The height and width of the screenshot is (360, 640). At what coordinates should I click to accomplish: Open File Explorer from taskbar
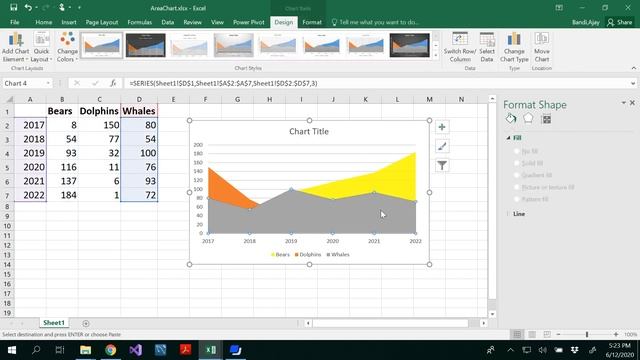pos(86,350)
